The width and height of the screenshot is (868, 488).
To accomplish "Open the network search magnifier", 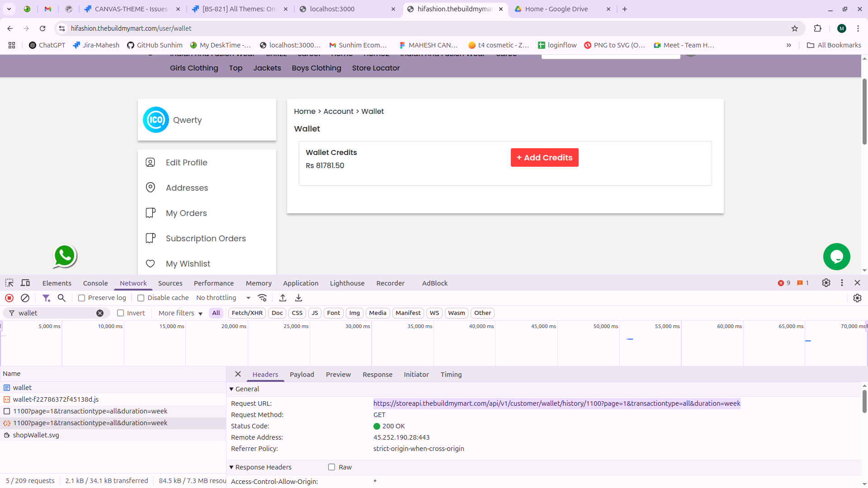I will [61, 298].
